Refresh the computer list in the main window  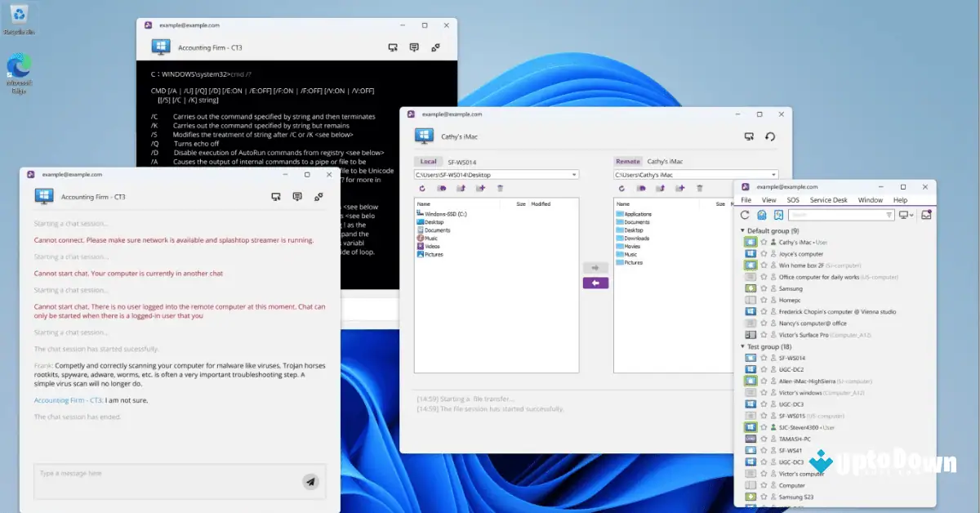coord(745,215)
